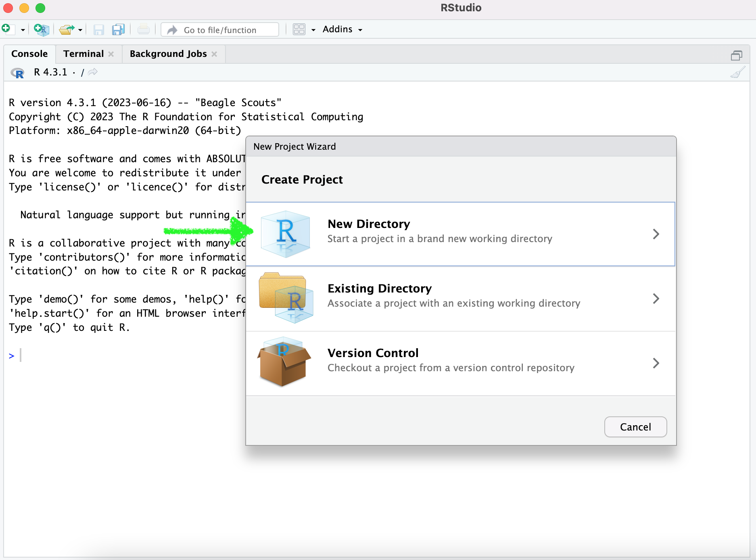Switch to the Console tab

coord(29,54)
